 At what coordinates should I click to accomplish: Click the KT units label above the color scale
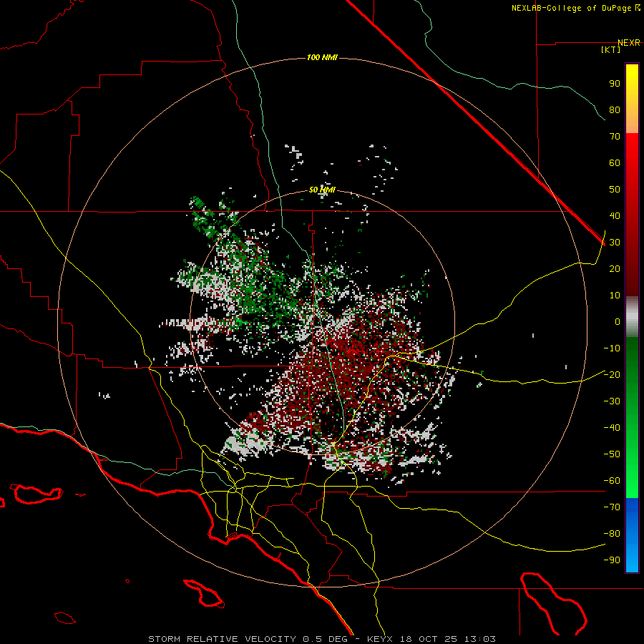click(x=611, y=49)
